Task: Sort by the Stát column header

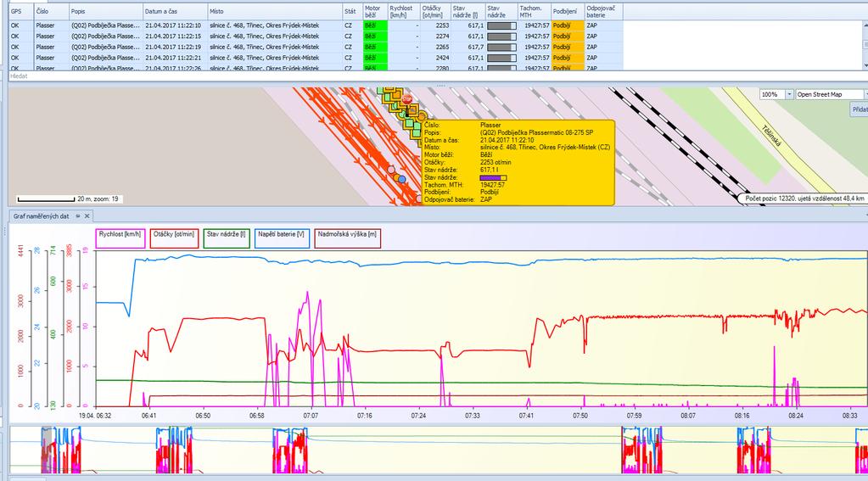Action: click(352, 11)
